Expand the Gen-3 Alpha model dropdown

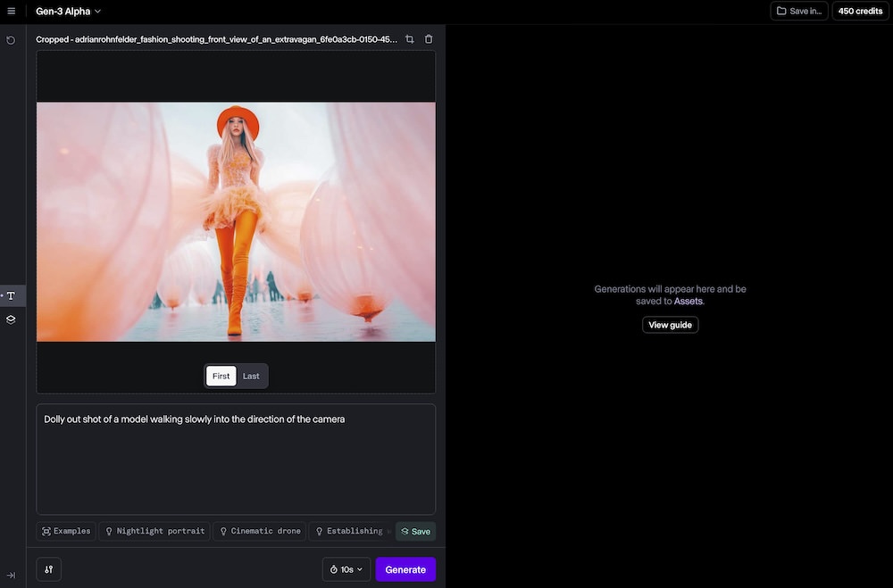coord(69,11)
